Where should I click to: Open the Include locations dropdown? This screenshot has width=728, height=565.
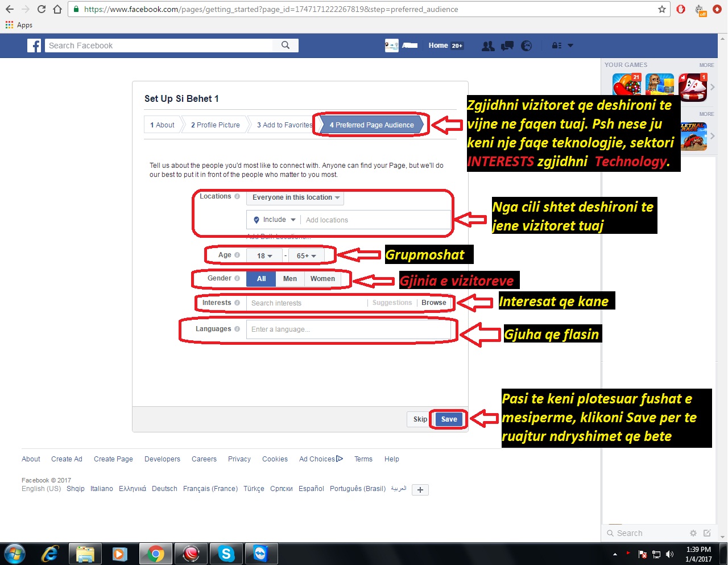click(x=274, y=220)
